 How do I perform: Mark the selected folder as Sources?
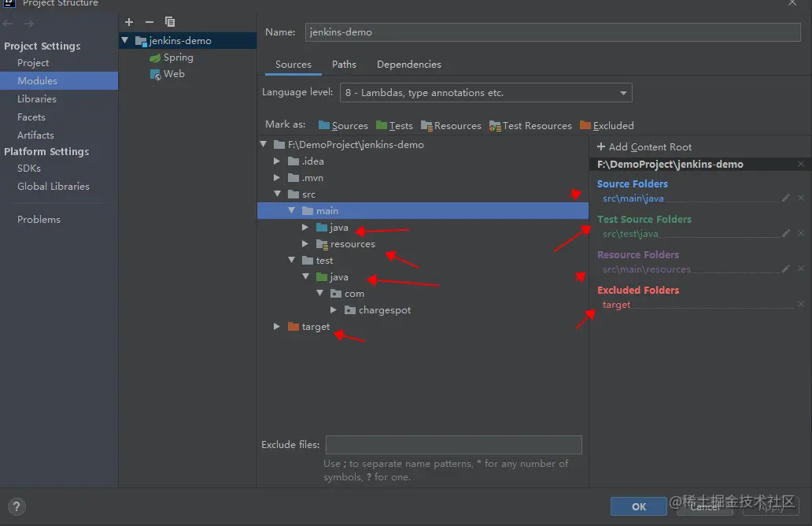[343, 125]
